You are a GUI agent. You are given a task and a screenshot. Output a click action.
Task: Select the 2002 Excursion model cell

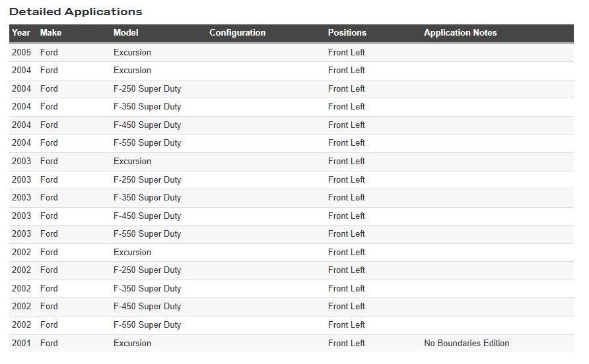(132, 253)
